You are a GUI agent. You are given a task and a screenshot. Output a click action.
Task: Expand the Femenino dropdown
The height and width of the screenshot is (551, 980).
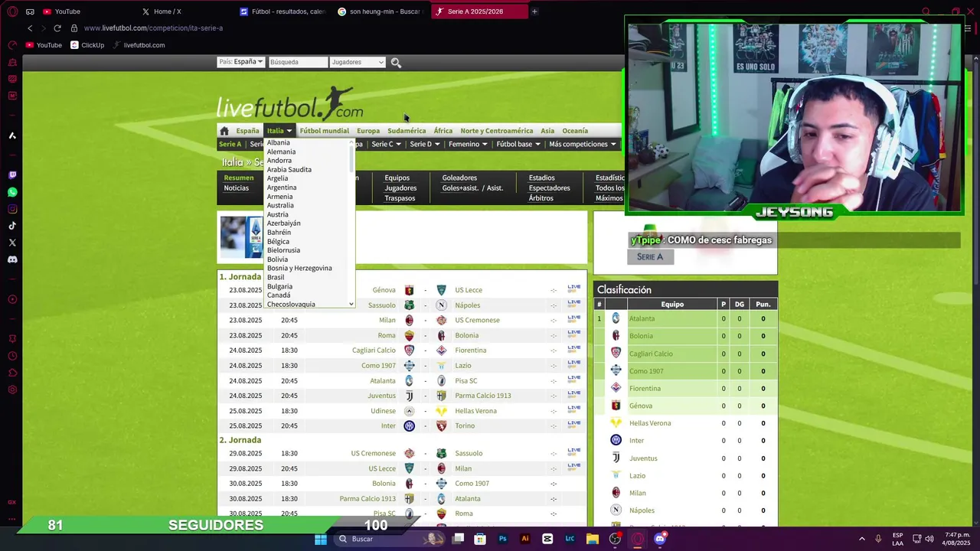click(469, 144)
